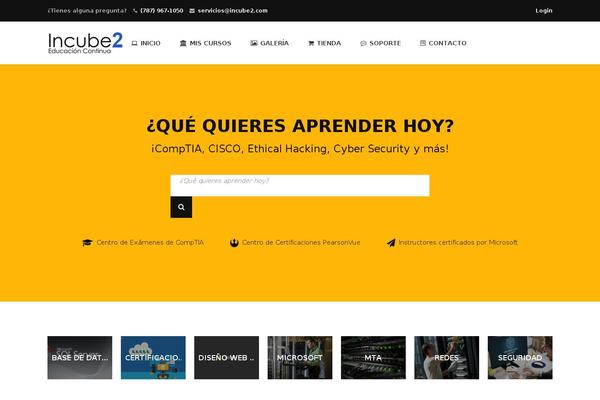
Task: Open the DISEÑO WEB category tile
Action: (227, 358)
